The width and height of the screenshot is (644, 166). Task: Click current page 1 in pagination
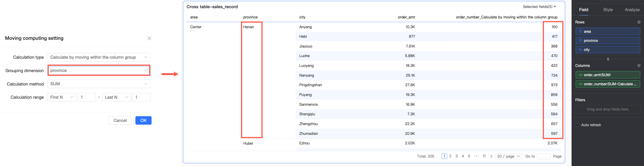coord(444,156)
